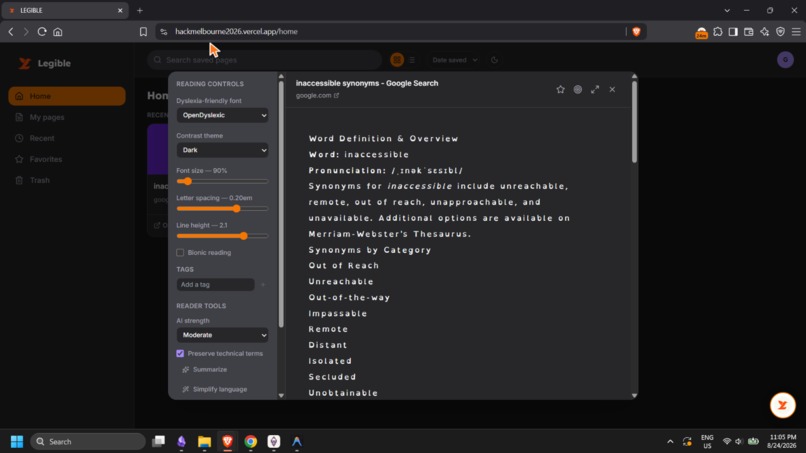Open the Brave VPN icon
The width and height of the screenshot is (806, 453).
tap(780, 31)
